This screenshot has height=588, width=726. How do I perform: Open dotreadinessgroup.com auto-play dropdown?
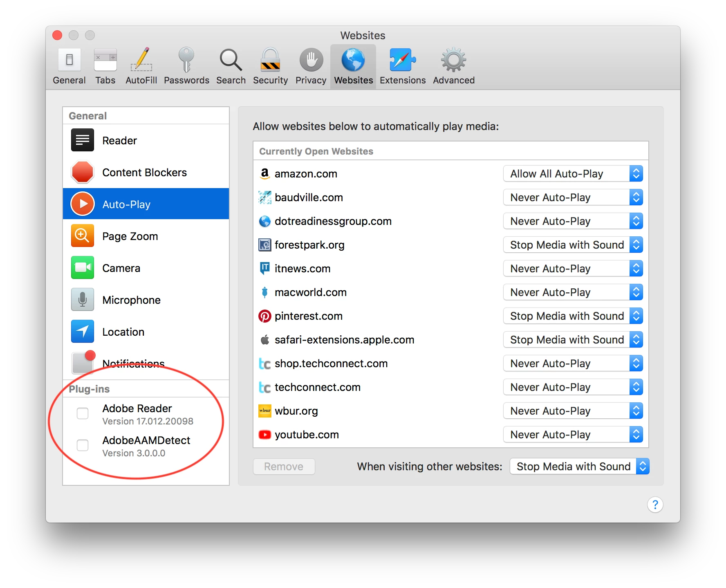pyautogui.click(x=573, y=221)
